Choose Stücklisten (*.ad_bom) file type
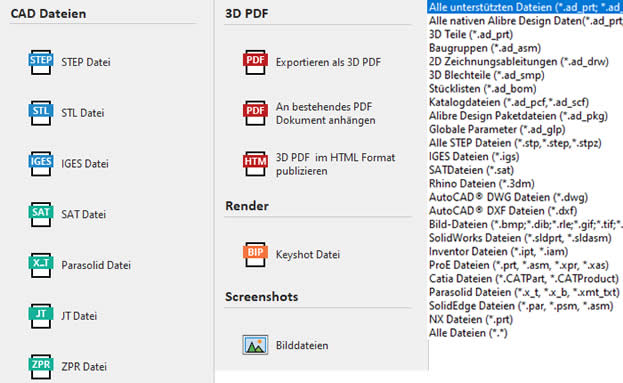Screen dimensions: 623x383 pyautogui.click(x=482, y=89)
